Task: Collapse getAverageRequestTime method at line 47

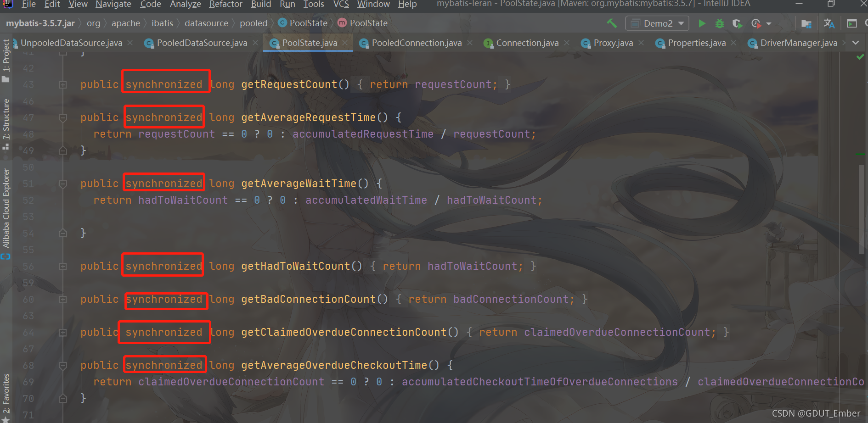Action: click(x=63, y=118)
